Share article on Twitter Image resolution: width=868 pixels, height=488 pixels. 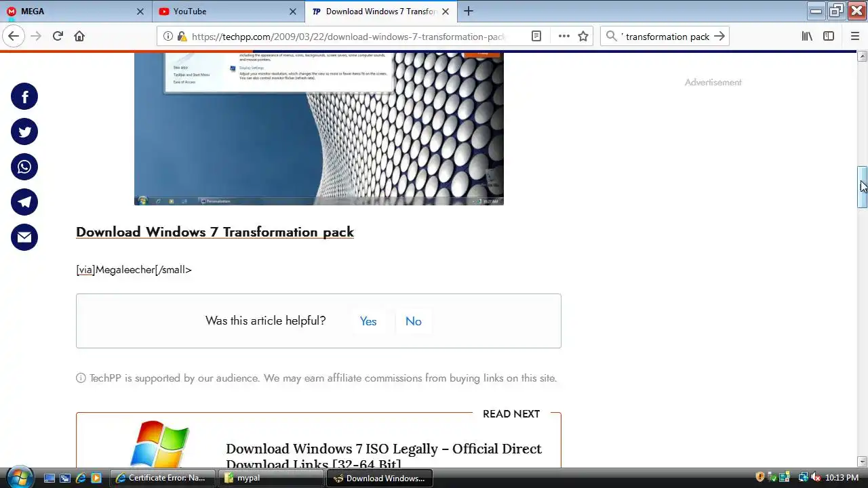(x=24, y=132)
